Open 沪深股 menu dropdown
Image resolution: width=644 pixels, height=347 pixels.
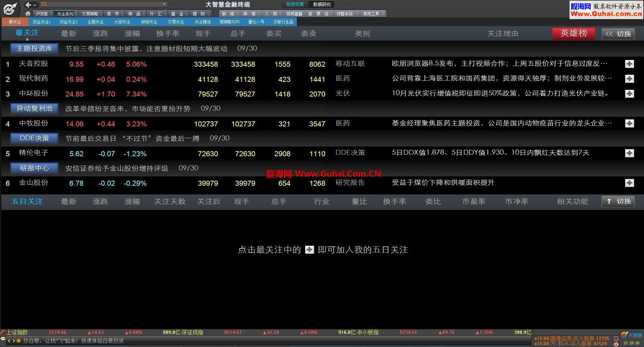pyautogui.click(x=43, y=14)
